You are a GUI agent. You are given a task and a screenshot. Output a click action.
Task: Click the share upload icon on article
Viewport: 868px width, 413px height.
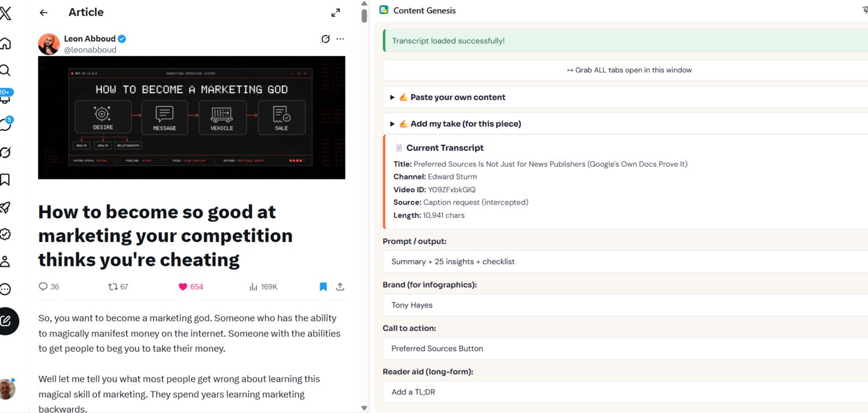[340, 287]
